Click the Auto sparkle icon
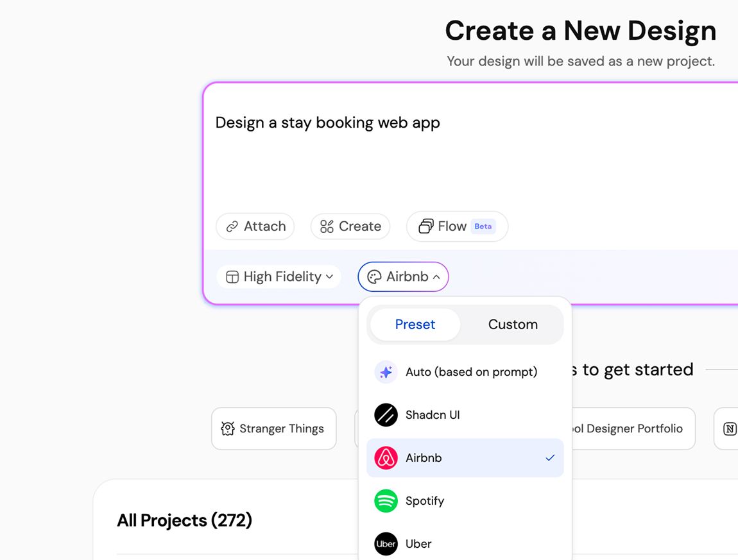The image size is (738, 560). click(386, 372)
